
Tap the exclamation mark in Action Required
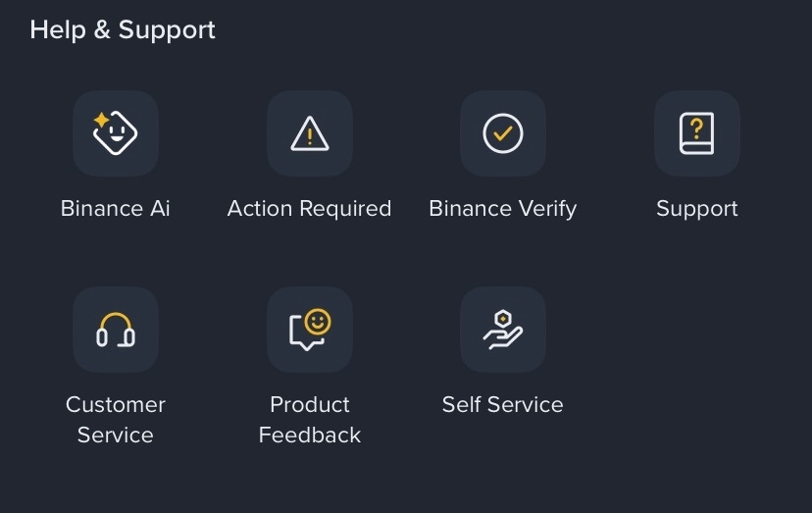tap(310, 136)
